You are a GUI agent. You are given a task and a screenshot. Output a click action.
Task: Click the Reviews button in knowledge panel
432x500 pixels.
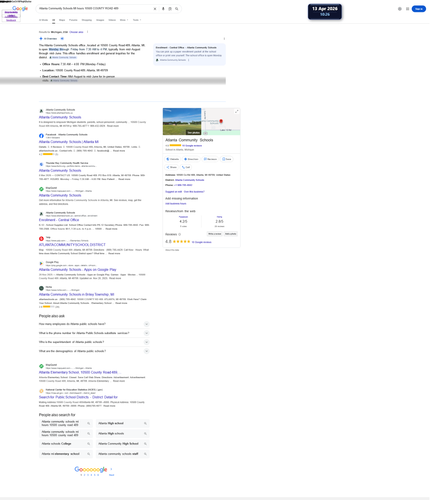210,159
